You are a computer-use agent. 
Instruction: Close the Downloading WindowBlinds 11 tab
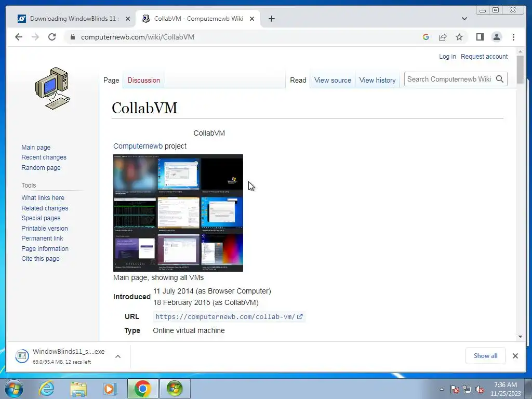[x=128, y=19]
